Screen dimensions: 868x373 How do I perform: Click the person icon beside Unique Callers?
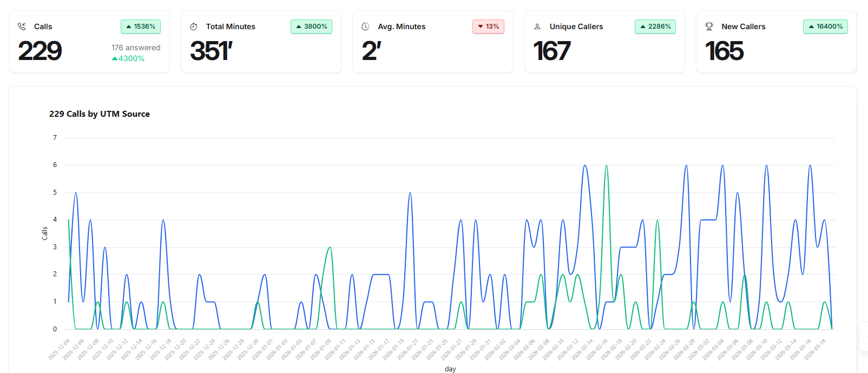[x=537, y=26]
